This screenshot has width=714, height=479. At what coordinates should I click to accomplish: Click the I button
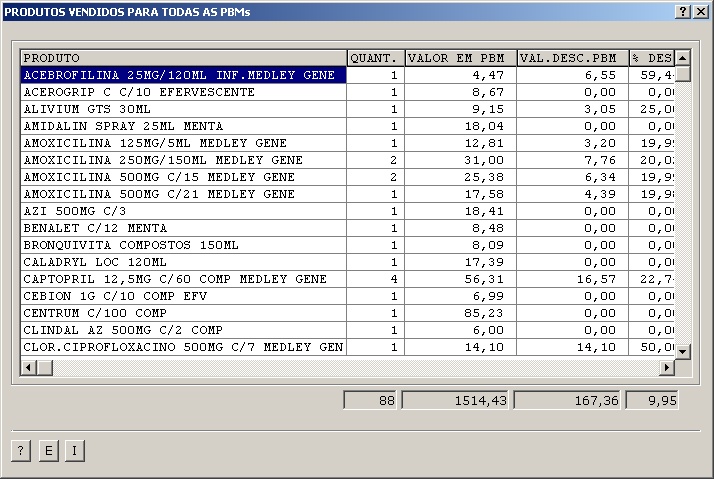click(x=75, y=451)
